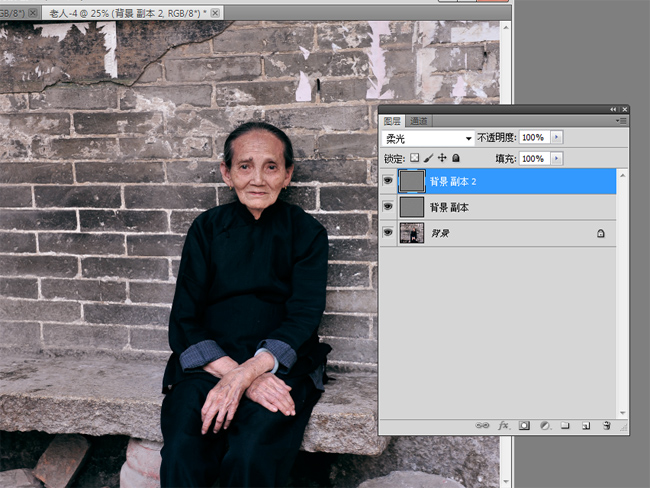The image size is (650, 488).
Task: Create a new layer group
Action: (565, 425)
